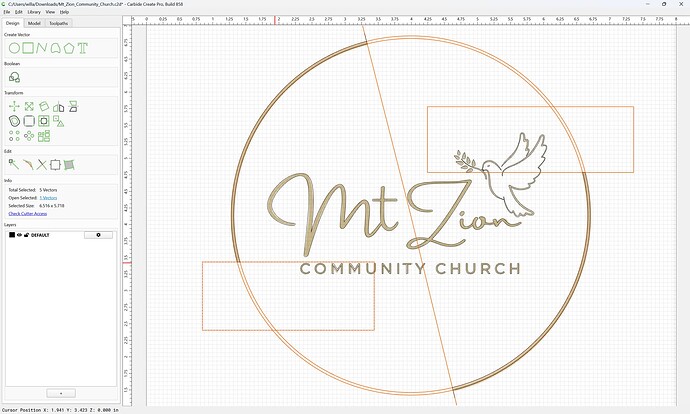Open the Library menu

[34, 12]
